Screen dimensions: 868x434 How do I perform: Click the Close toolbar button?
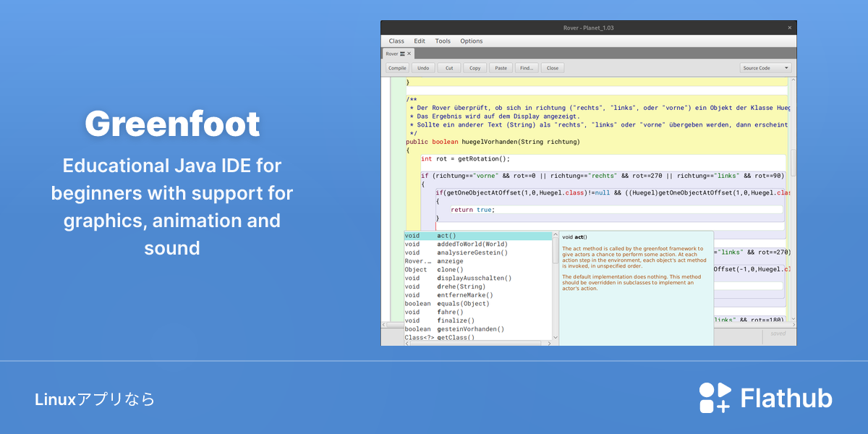click(553, 68)
